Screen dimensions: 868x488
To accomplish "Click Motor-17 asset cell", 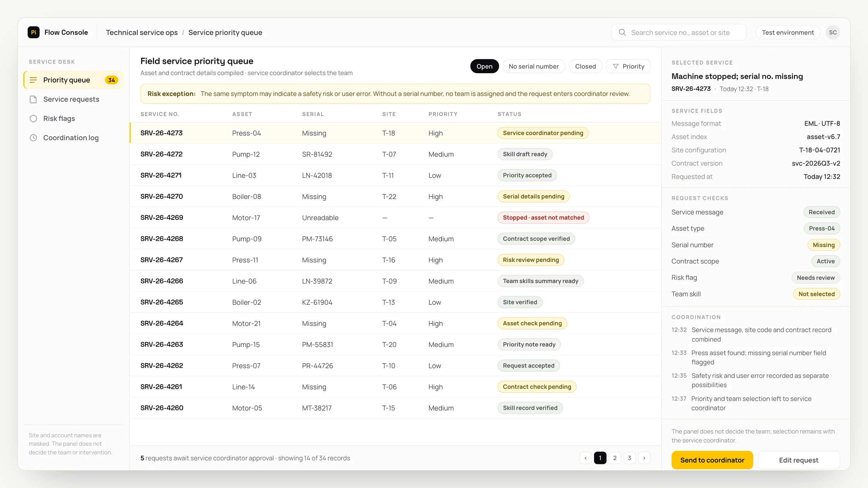I will [x=246, y=218].
